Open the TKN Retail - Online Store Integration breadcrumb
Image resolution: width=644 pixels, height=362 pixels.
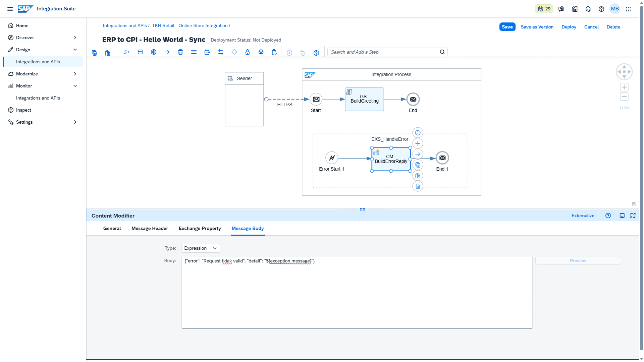(190, 25)
